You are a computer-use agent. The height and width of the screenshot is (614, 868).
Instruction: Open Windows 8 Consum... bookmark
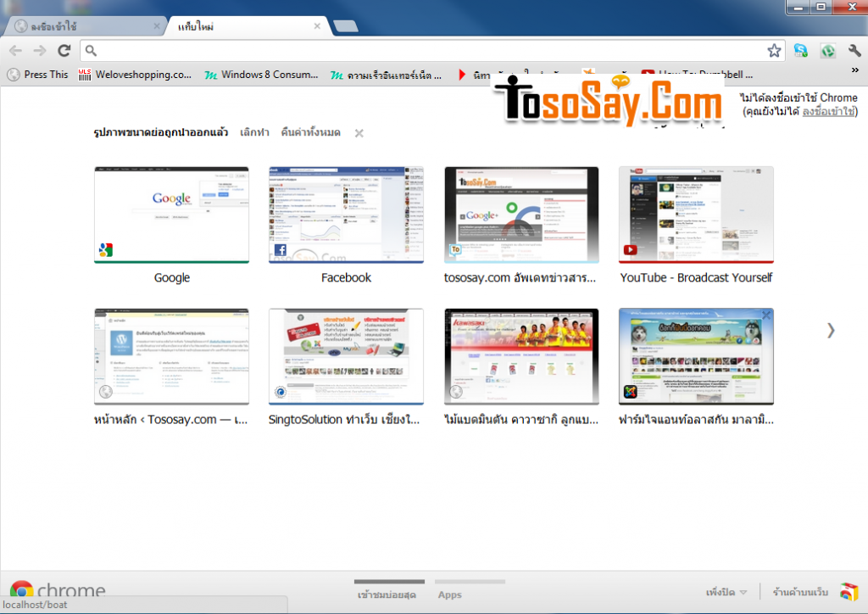click(261, 75)
